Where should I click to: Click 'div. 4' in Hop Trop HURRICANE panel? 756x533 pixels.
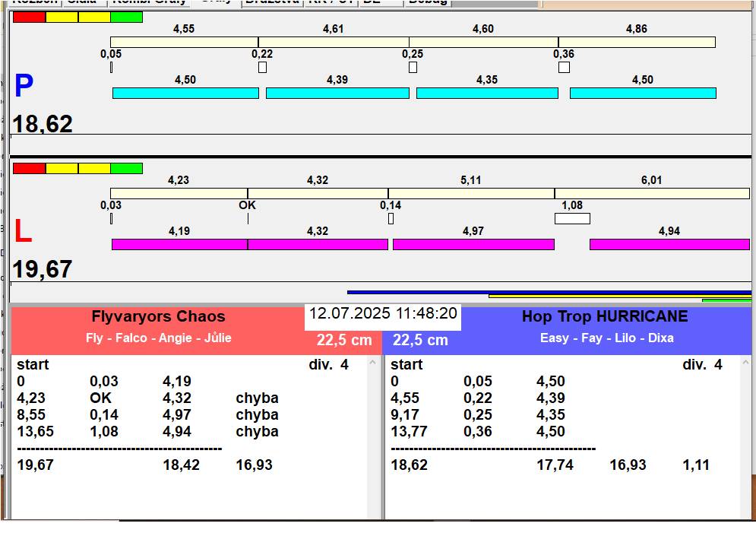coord(703,365)
